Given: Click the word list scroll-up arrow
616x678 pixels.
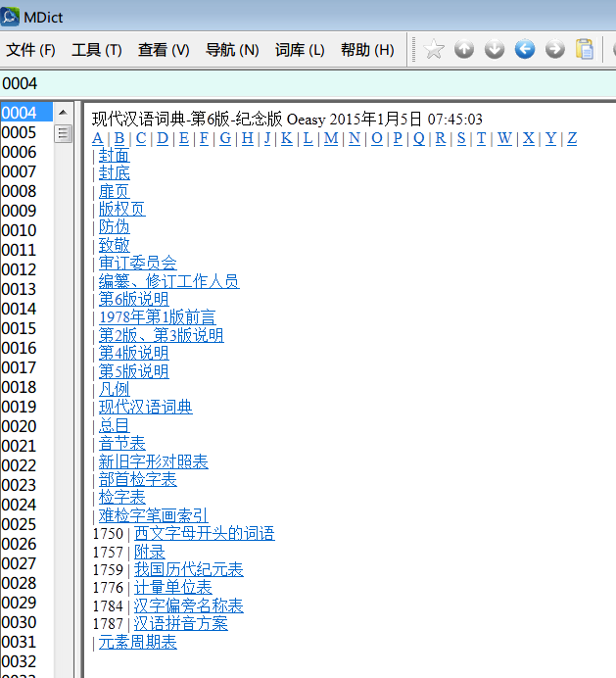Looking at the screenshot, I should pos(63,113).
